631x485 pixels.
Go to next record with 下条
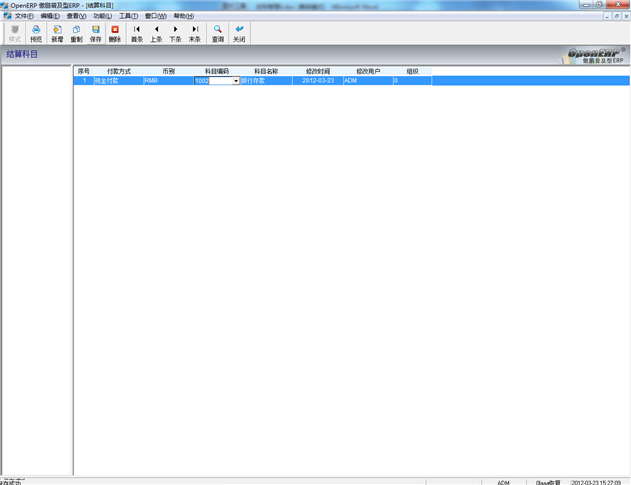[x=175, y=33]
